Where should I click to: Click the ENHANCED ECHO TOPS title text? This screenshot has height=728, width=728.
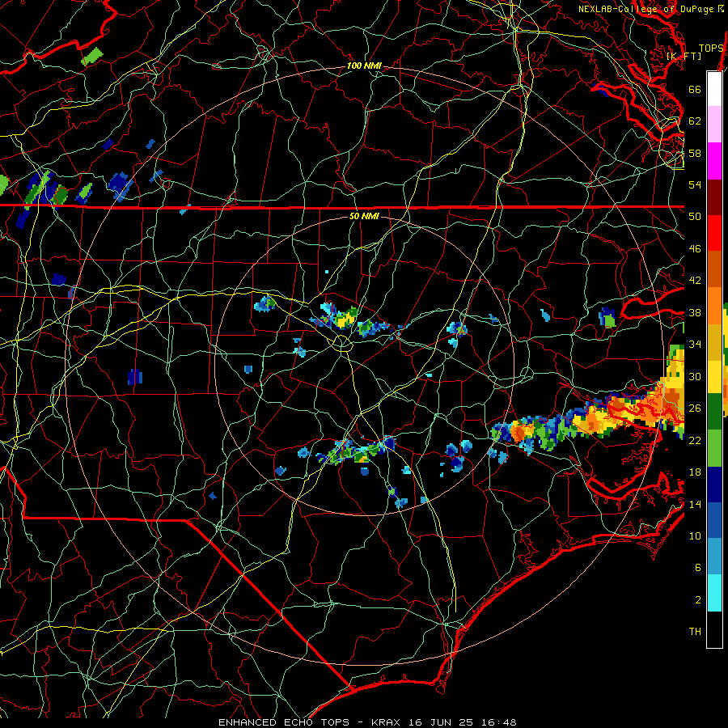click(284, 722)
